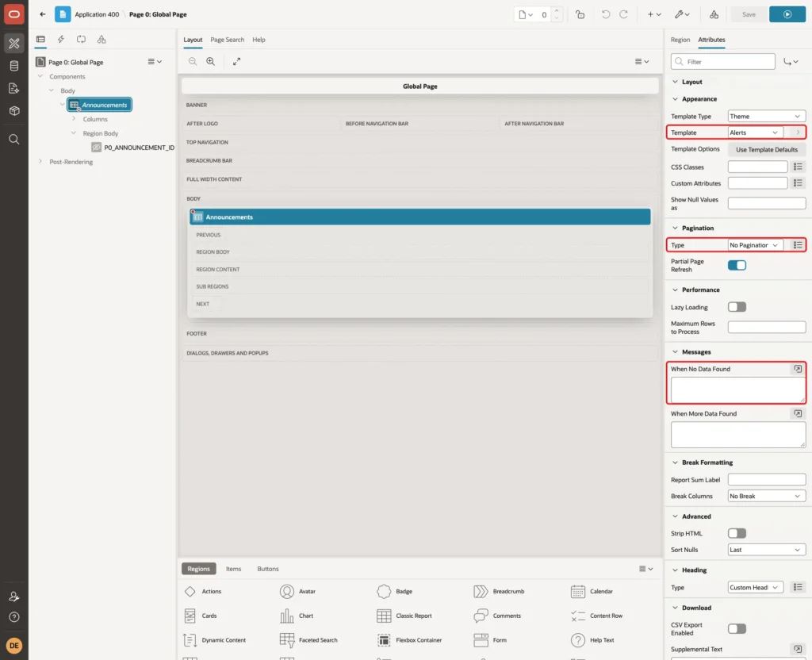
Task: Open the Heading Type dropdown
Action: (x=755, y=588)
